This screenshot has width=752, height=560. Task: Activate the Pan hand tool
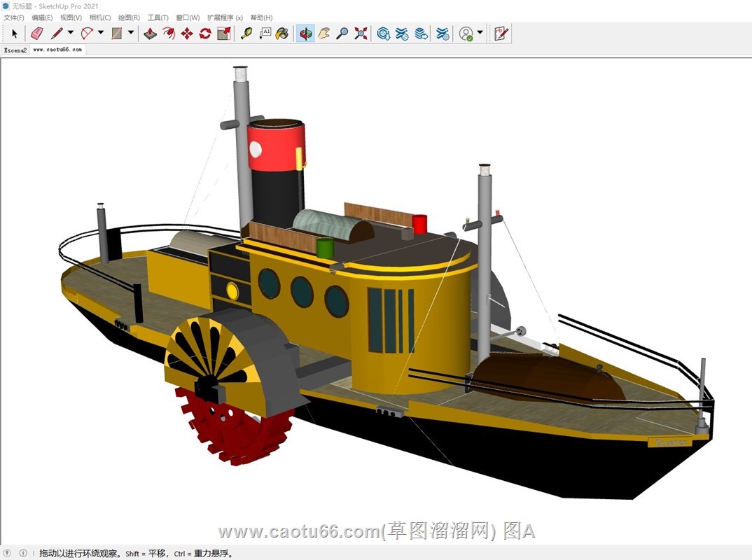[x=323, y=33]
